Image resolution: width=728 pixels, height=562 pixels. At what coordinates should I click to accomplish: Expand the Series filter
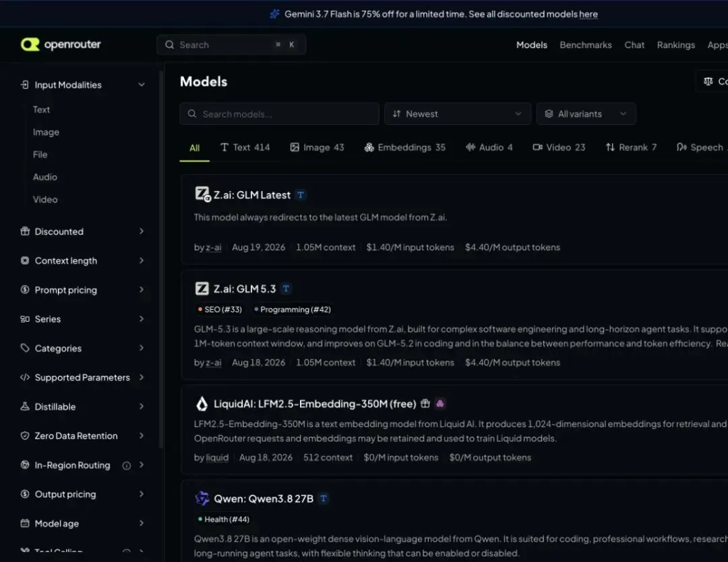[142, 319]
